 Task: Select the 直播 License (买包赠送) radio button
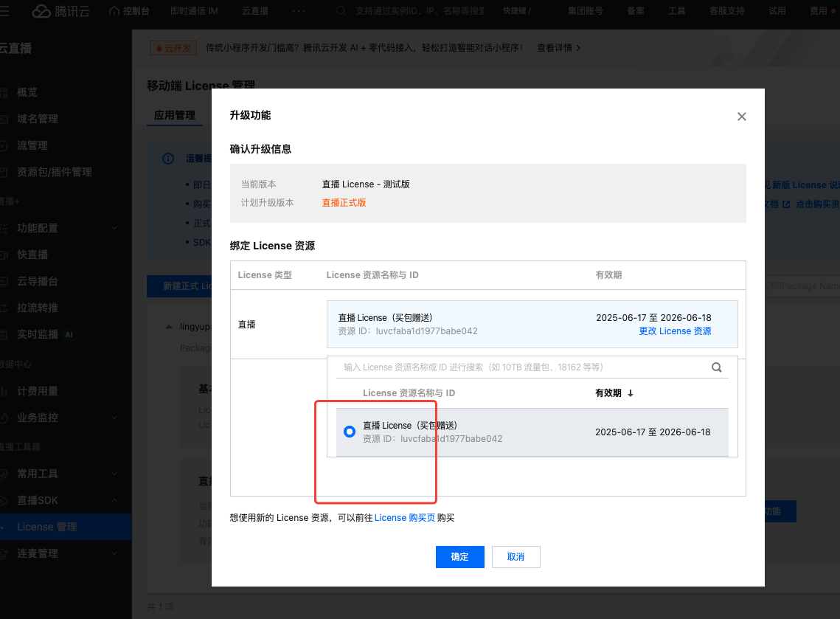(x=350, y=432)
